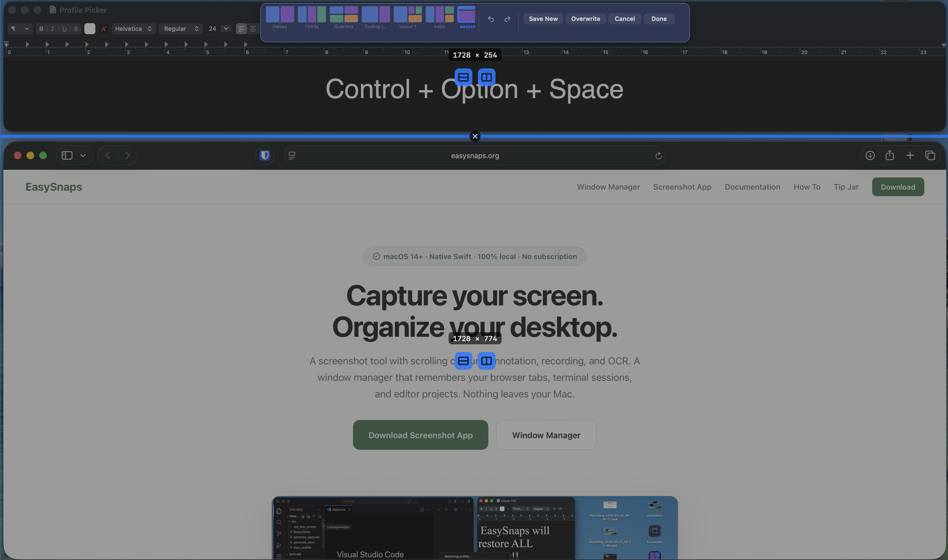Image resolution: width=948 pixels, height=560 pixels.
Task: Align text left
Action: 241,29
